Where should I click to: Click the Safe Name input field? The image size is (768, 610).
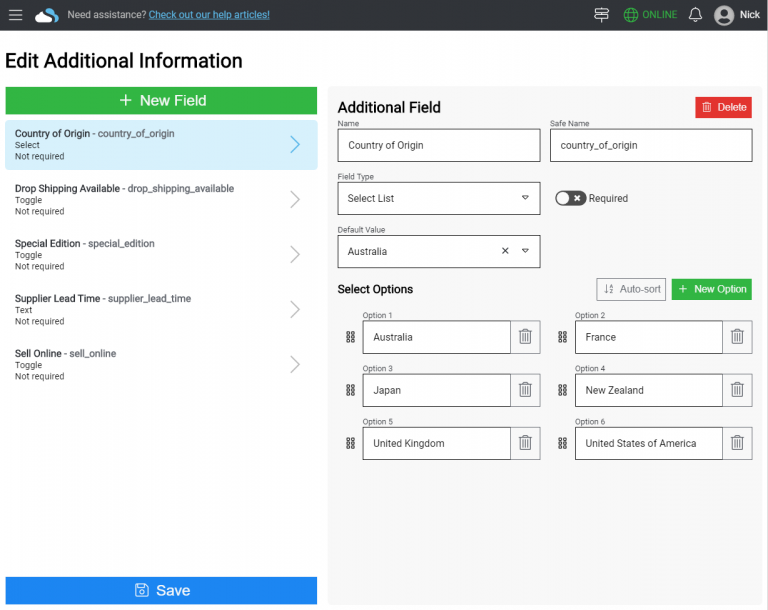point(650,145)
